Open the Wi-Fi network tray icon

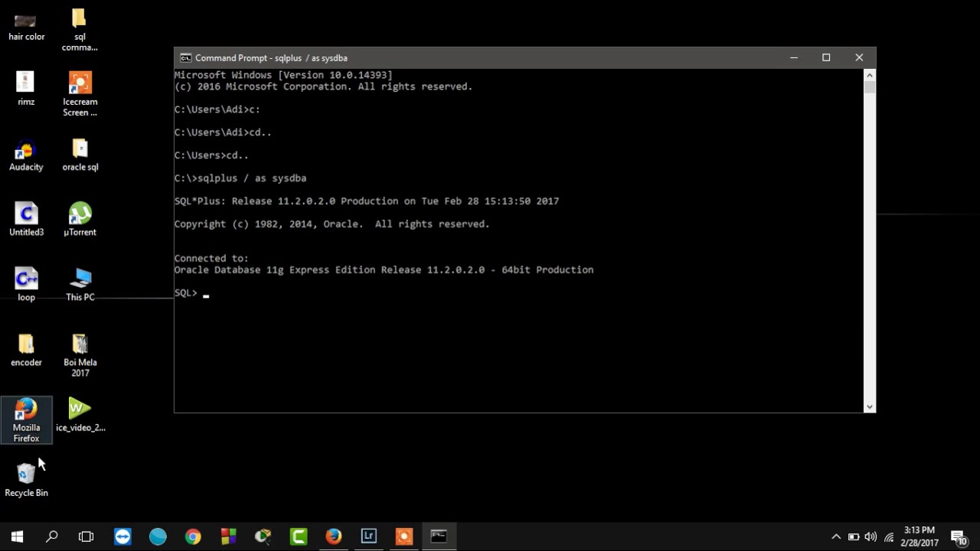[889, 537]
